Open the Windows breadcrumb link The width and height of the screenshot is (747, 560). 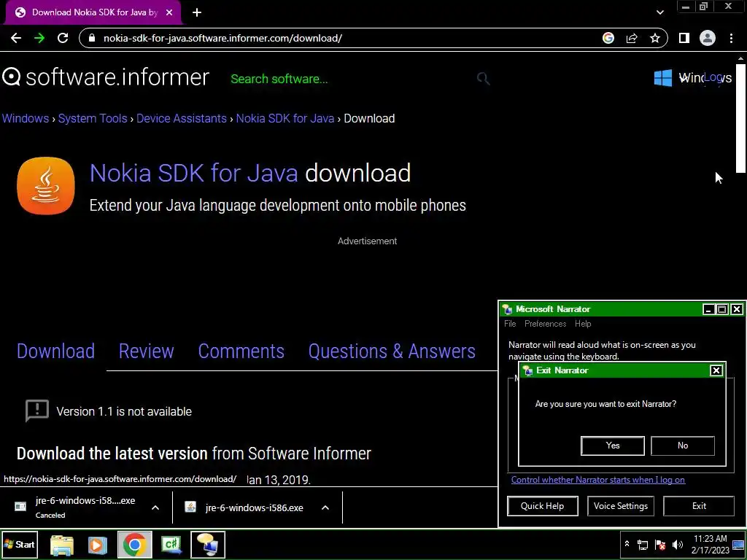(26, 119)
